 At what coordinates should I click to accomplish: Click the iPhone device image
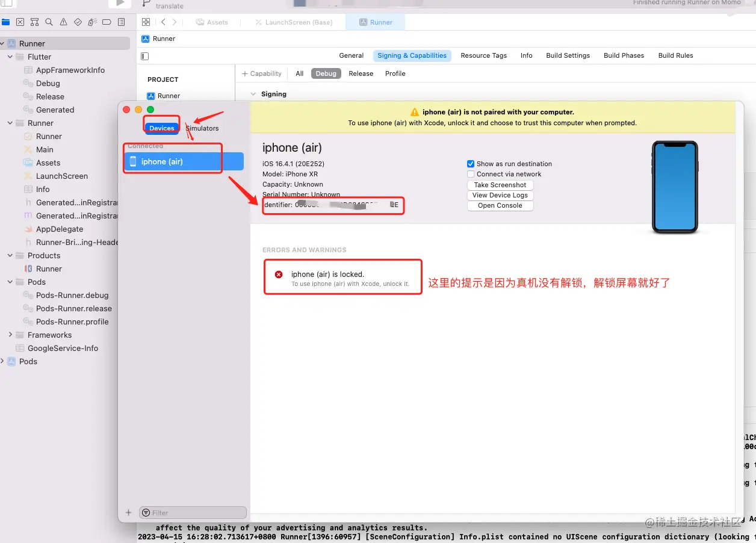pos(675,187)
